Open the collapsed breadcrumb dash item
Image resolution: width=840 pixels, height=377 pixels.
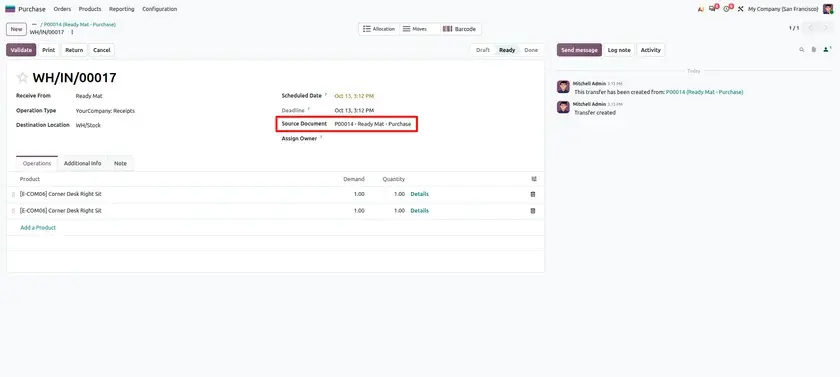pyautogui.click(x=34, y=25)
